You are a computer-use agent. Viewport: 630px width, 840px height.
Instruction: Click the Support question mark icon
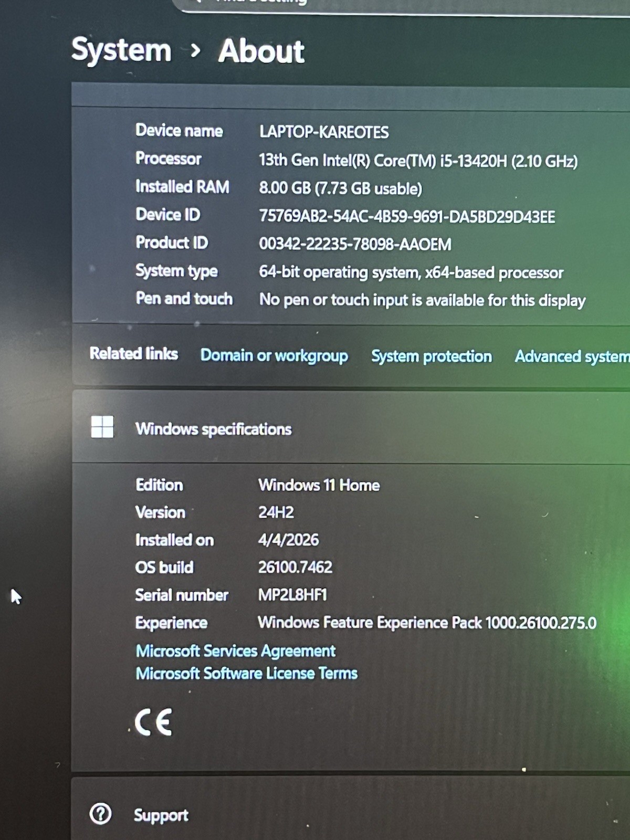click(x=100, y=814)
